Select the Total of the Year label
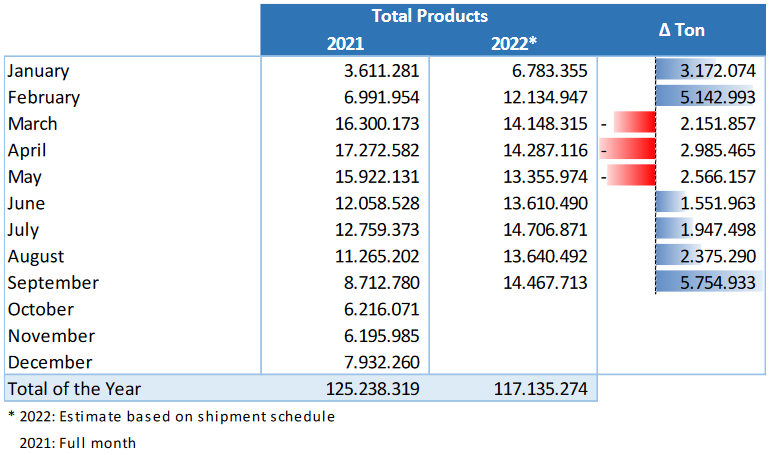Viewport: 769px width, 455px height. 74,389
